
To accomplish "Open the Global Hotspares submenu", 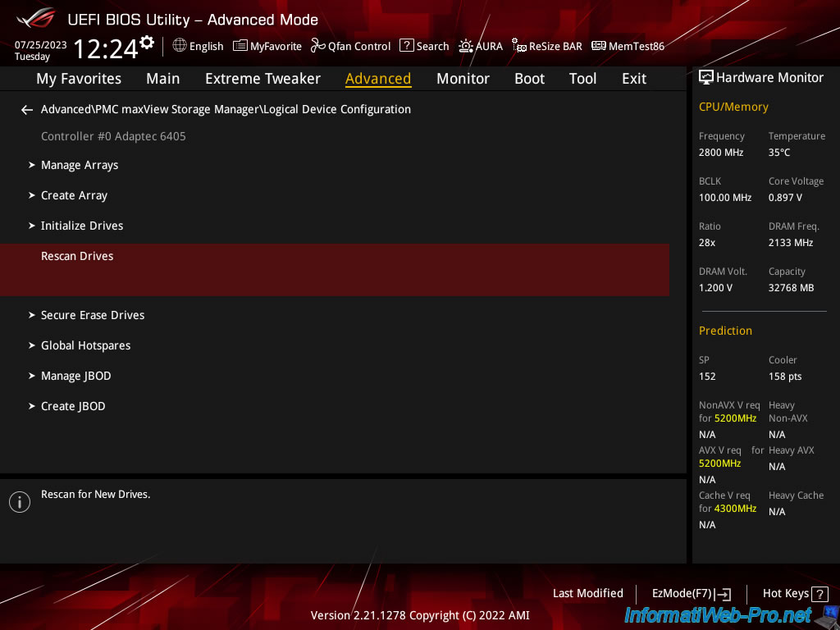I will tap(85, 345).
